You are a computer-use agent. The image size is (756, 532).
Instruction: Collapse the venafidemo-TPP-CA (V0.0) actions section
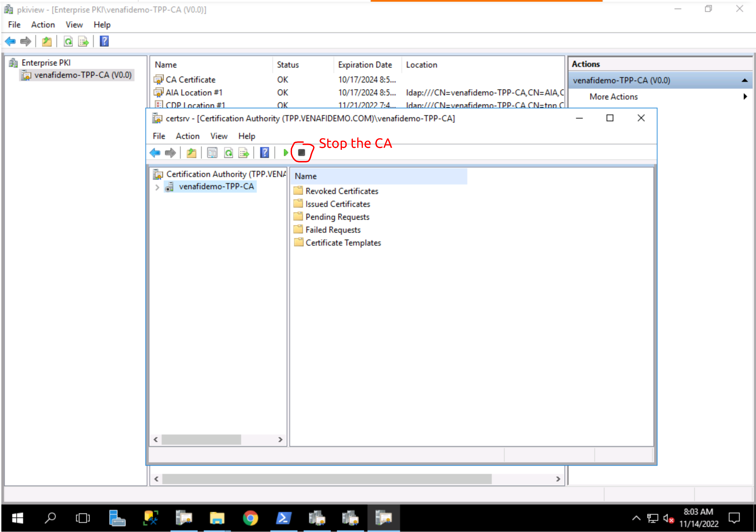coord(744,81)
